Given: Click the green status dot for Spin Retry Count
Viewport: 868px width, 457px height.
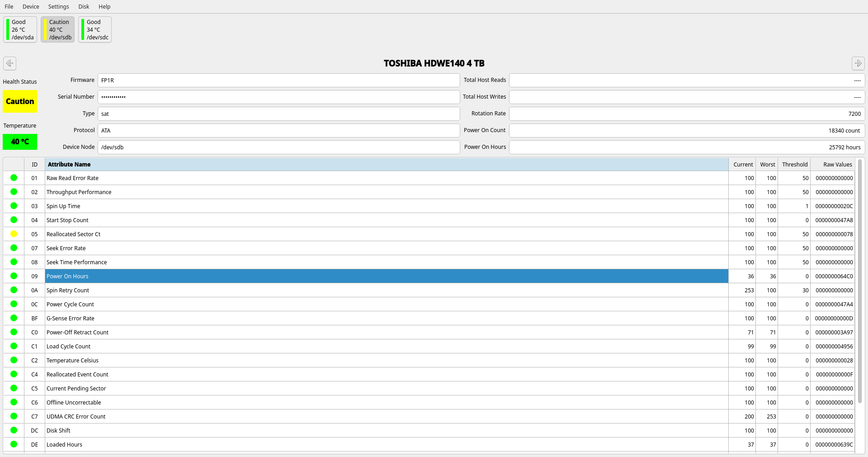Looking at the screenshot, I should (x=14, y=290).
